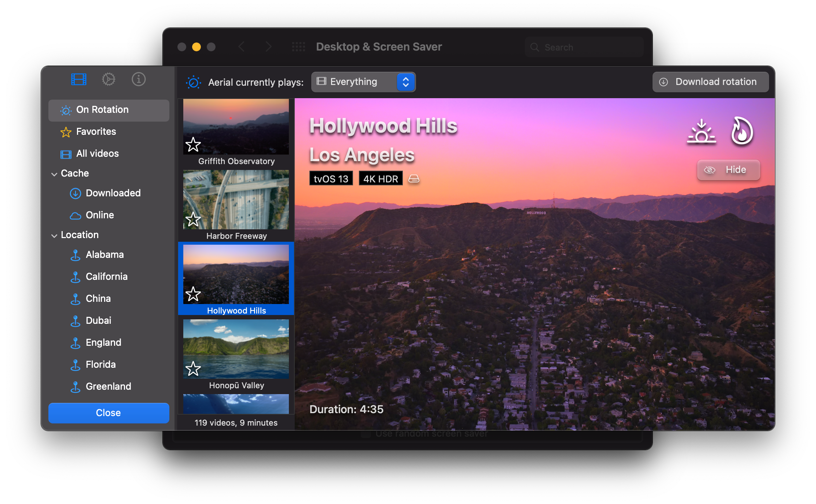Hide the Hollywood Hills video
Viewport: 816px width, 504px height.
(728, 170)
